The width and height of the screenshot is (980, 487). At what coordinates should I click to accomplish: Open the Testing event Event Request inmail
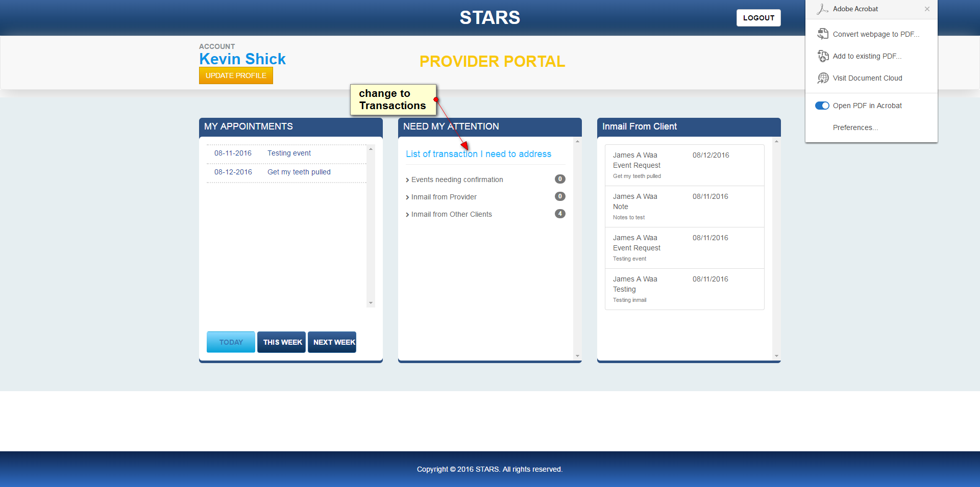pyautogui.click(x=684, y=248)
